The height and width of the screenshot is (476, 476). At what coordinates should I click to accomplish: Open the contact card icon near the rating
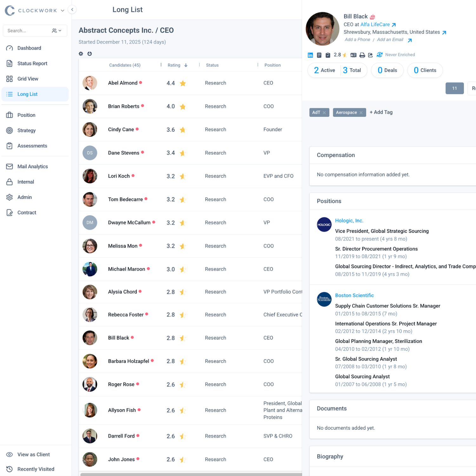353,55
